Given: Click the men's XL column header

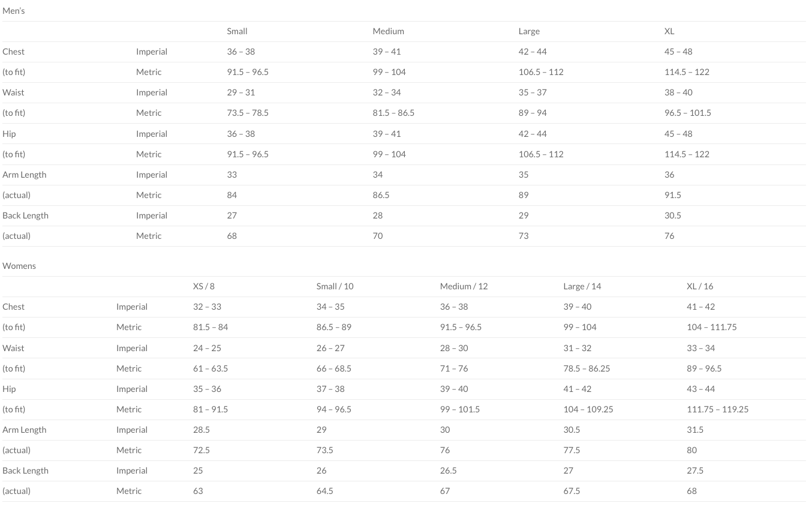Looking at the screenshot, I should point(669,31).
